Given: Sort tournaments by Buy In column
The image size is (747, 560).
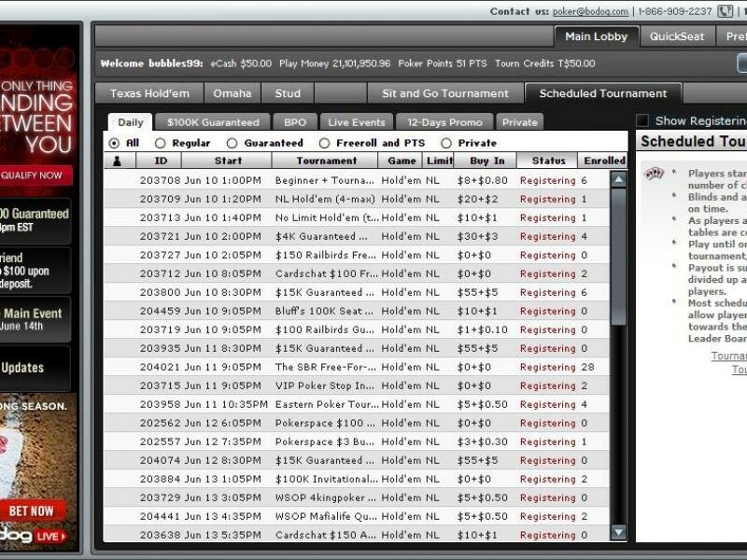Looking at the screenshot, I should [486, 161].
